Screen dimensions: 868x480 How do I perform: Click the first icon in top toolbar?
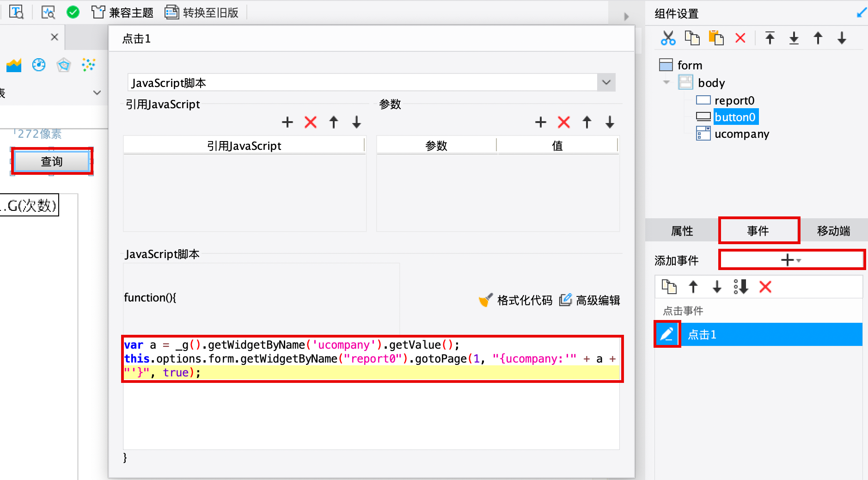click(17, 12)
